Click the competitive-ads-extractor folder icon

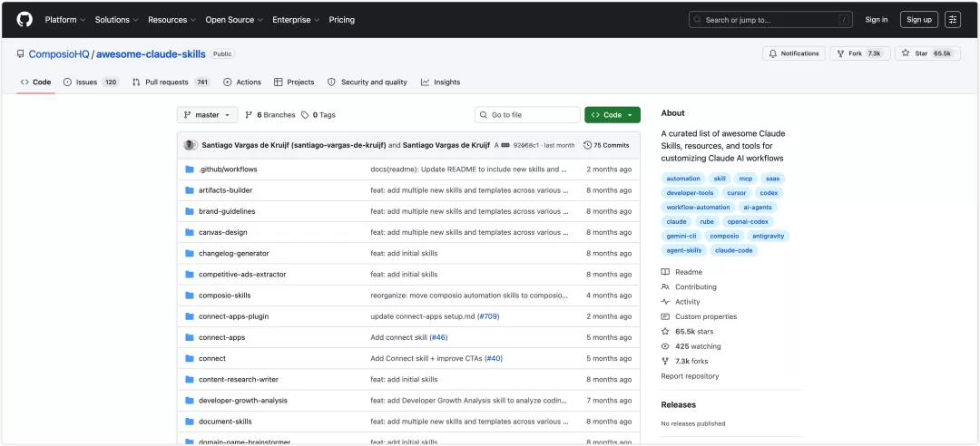coord(190,275)
